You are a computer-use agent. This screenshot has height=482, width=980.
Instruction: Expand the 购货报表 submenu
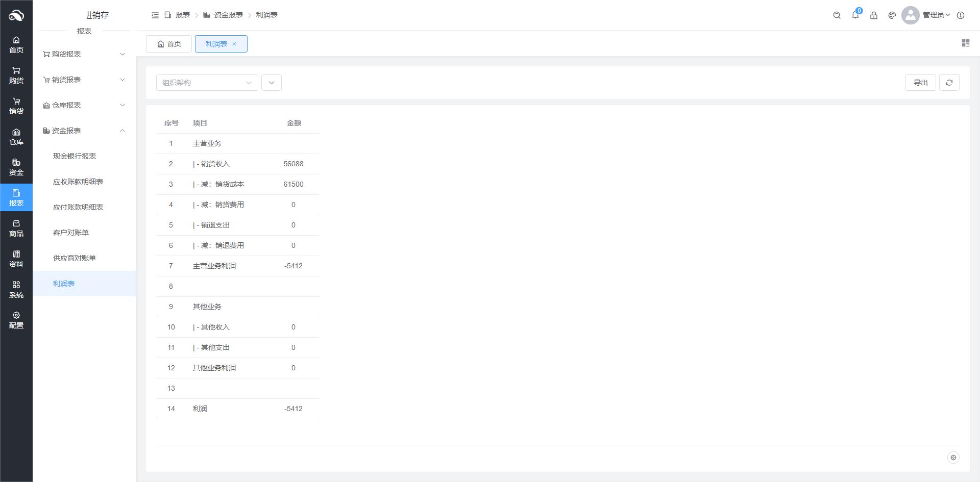pos(84,54)
